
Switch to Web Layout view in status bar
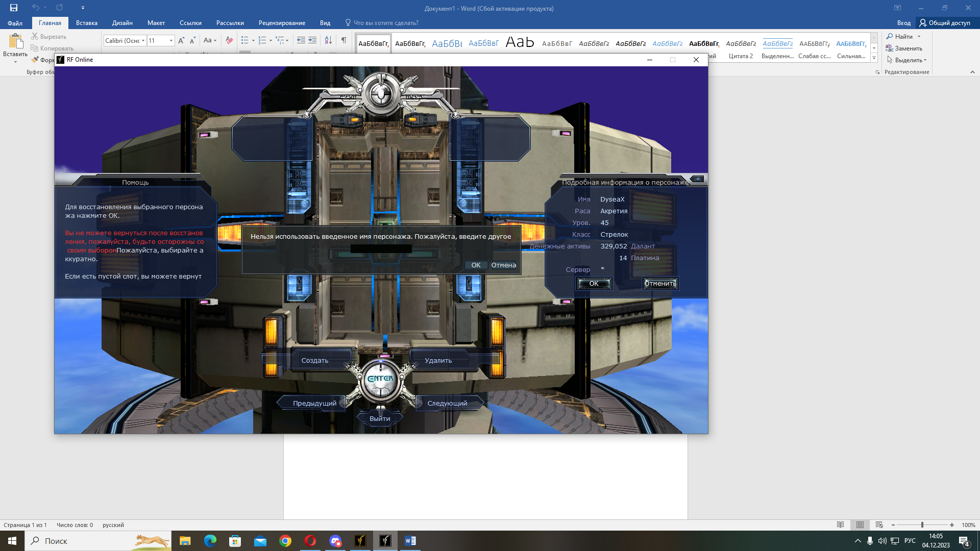coord(879,525)
